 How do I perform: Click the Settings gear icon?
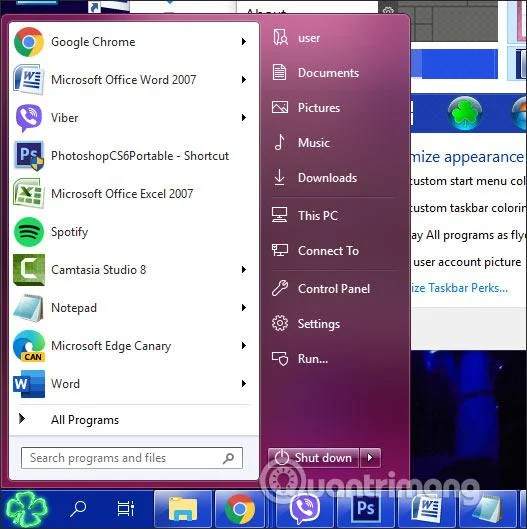pyautogui.click(x=280, y=323)
